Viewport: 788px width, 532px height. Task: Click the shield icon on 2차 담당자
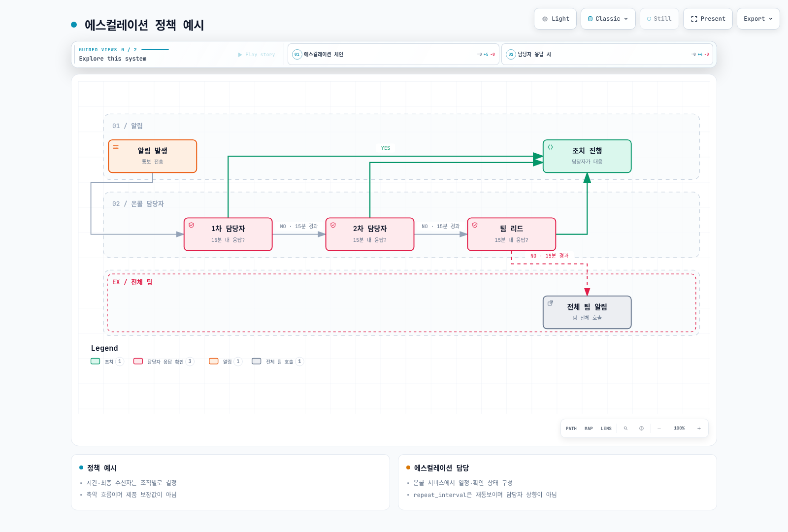pyautogui.click(x=333, y=225)
